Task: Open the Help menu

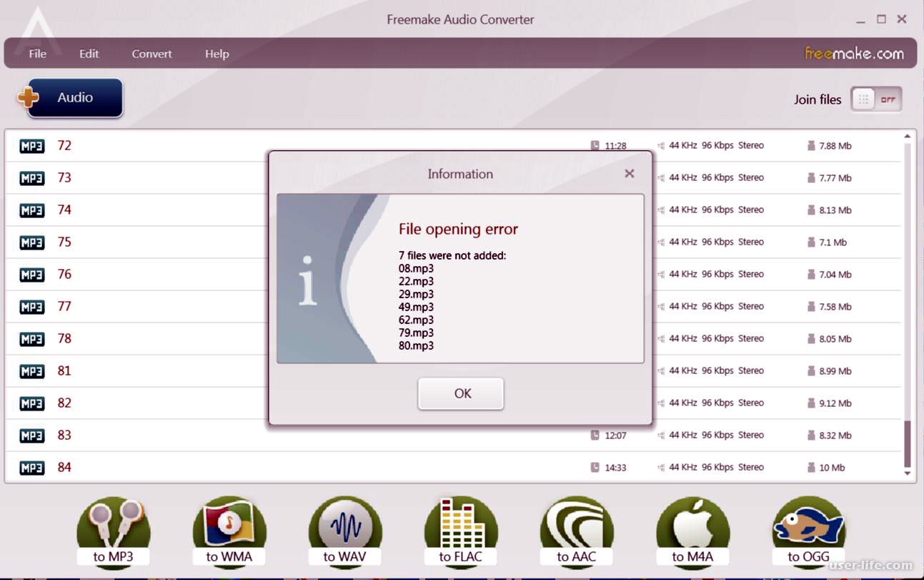Action: pyautogui.click(x=217, y=54)
